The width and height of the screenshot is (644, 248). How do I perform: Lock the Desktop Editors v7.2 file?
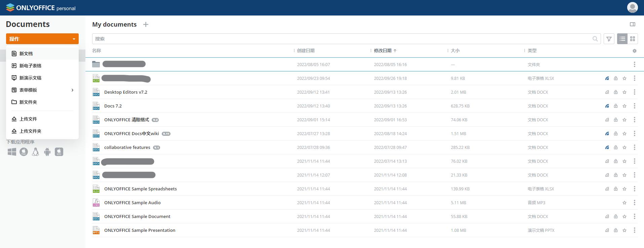pyautogui.click(x=616, y=92)
